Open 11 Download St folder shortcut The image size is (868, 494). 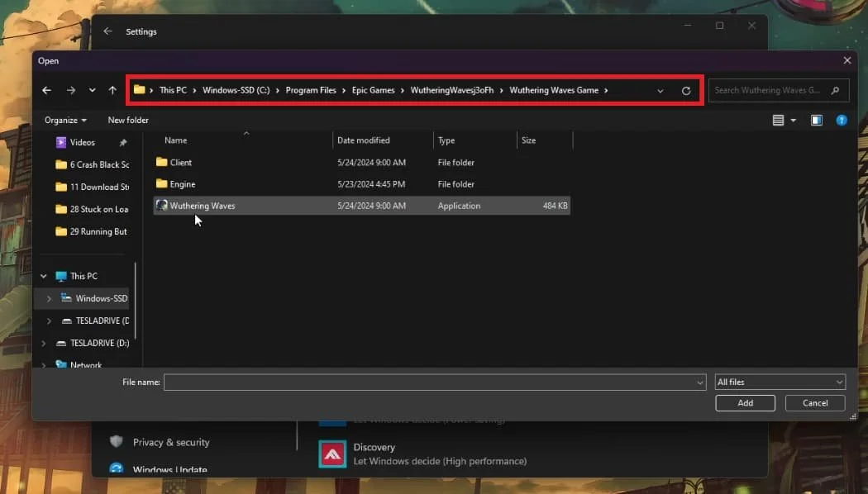[93, 187]
